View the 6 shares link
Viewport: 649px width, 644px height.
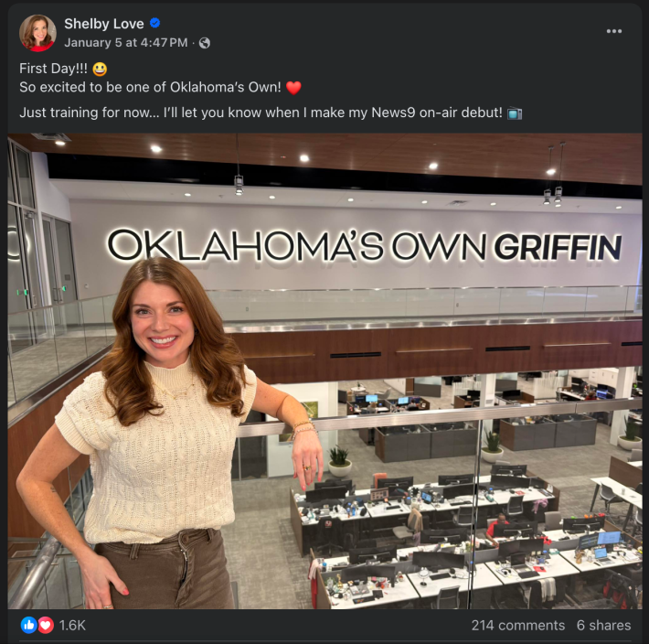pyautogui.click(x=604, y=626)
